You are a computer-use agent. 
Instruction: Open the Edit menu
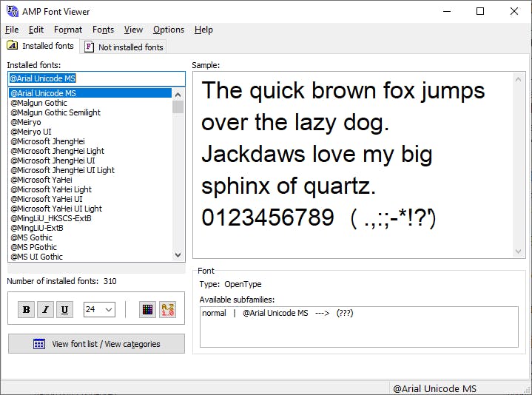[36, 30]
